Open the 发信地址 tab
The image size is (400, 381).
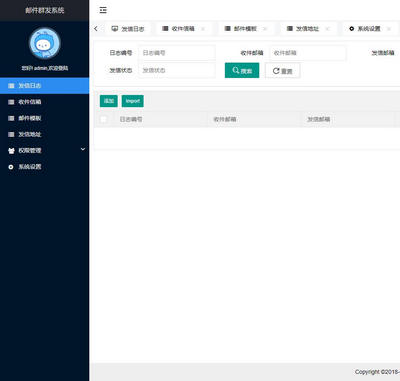[x=308, y=29]
